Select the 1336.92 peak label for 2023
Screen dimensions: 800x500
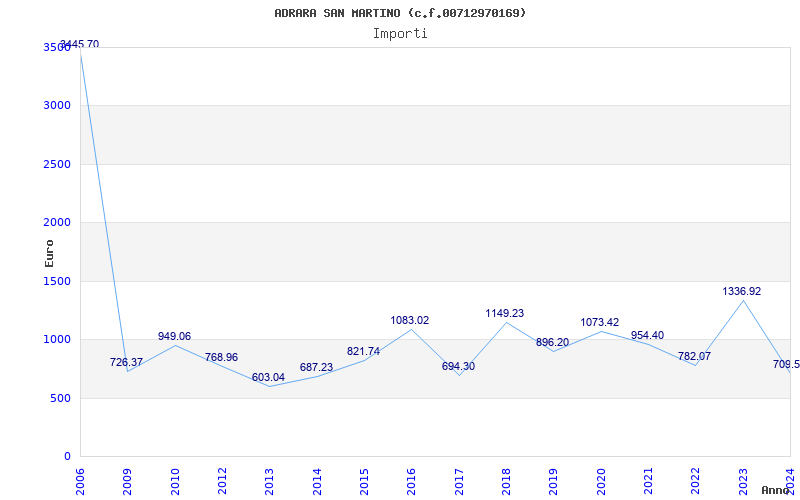[x=741, y=291]
